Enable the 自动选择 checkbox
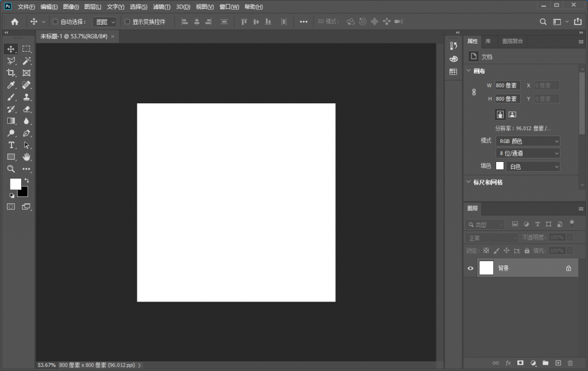Image resolution: width=588 pixels, height=371 pixels. (55, 22)
